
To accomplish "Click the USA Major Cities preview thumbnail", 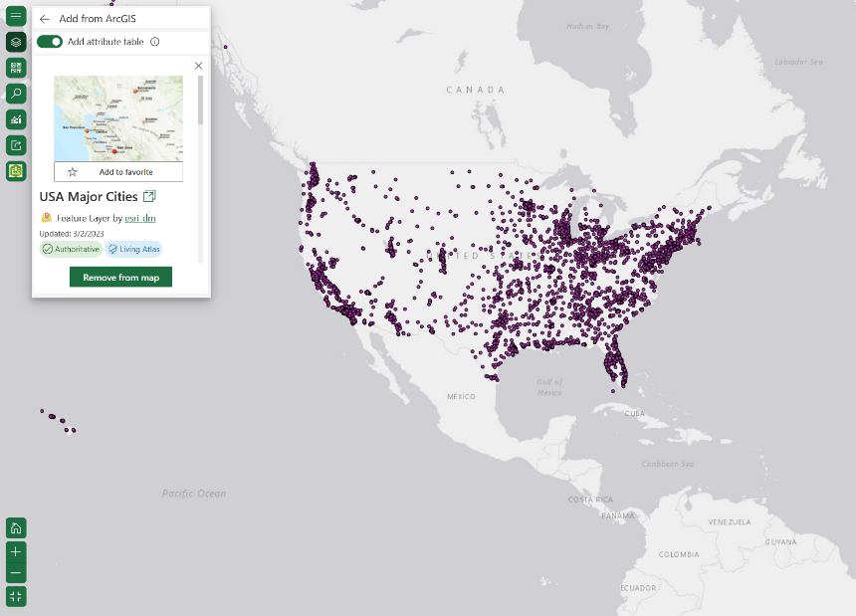I will tap(118, 118).
